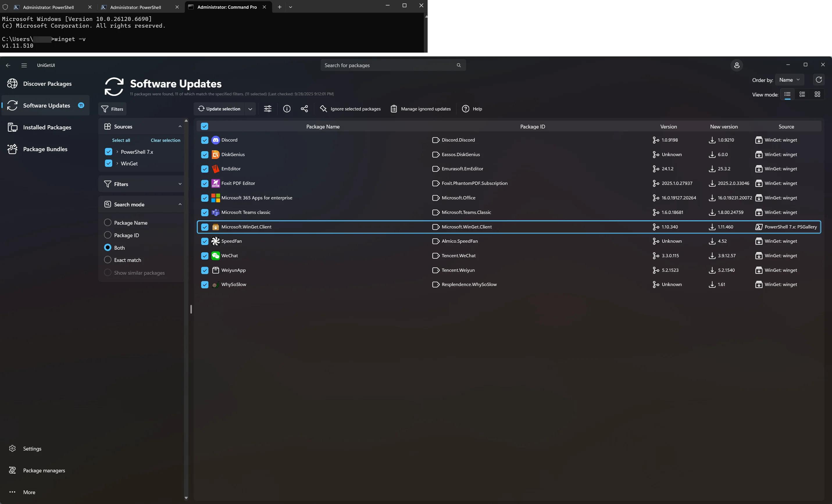Switch to grid icons view mode
Screen dimensions: 832x504
pos(817,94)
